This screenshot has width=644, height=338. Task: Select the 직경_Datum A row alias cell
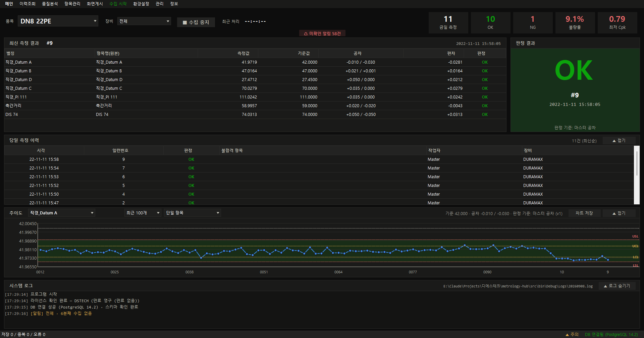pyautogui.click(x=18, y=62)
